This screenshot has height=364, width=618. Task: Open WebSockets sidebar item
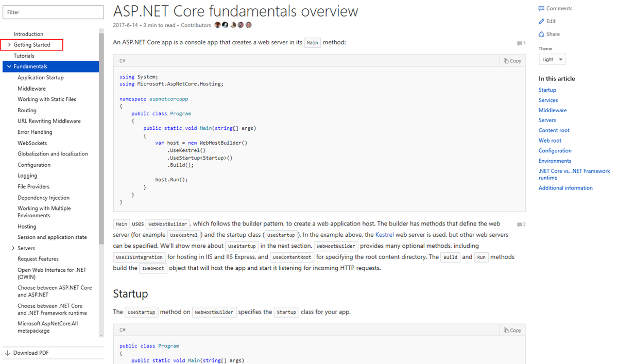[x=32, y=143]
